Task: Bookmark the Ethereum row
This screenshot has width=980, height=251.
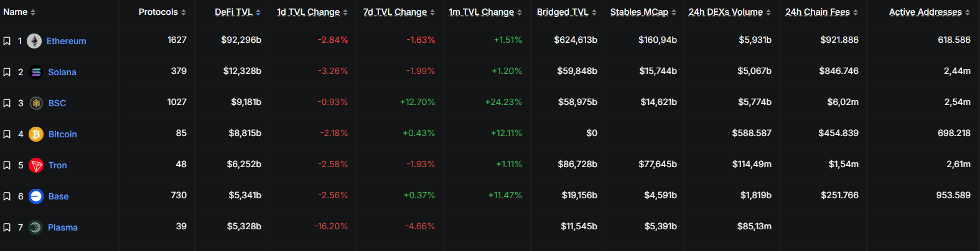Action: click(7, 41)
